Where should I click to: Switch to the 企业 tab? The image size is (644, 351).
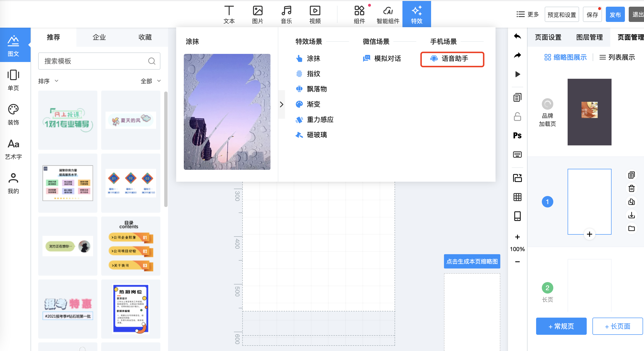pos(99,37)
